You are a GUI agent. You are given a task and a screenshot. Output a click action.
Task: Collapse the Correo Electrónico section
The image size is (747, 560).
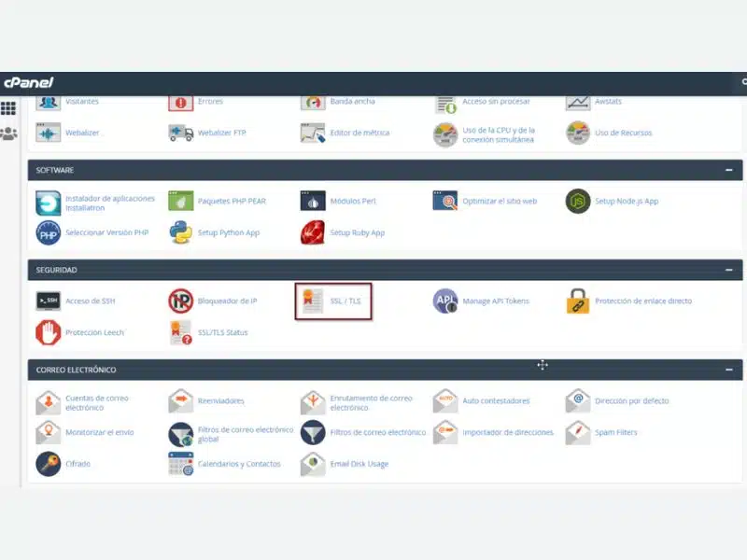[728, 370]
